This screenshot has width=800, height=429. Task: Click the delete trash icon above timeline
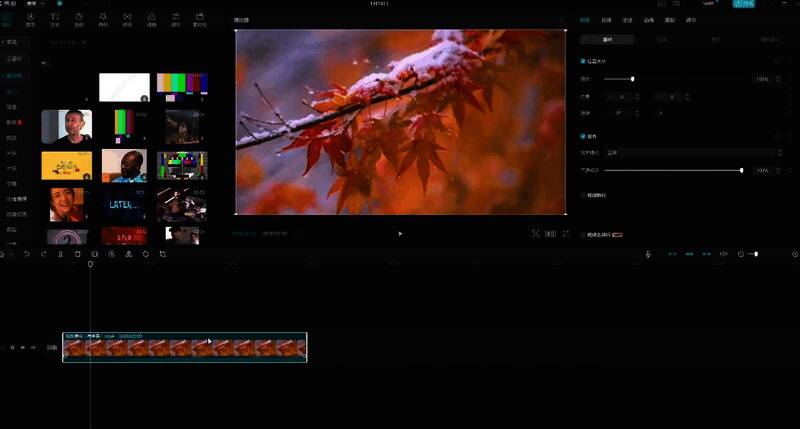tap(78, 254)
